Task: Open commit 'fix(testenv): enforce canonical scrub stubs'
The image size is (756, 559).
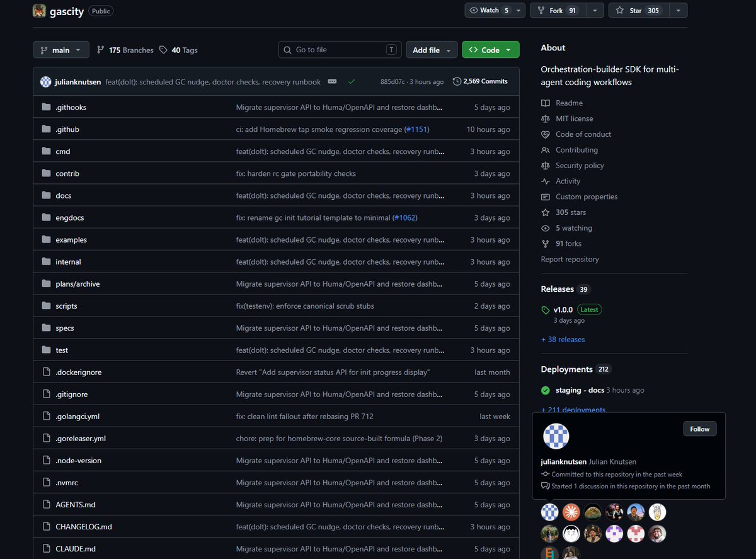Action: (x=305, y=306)
